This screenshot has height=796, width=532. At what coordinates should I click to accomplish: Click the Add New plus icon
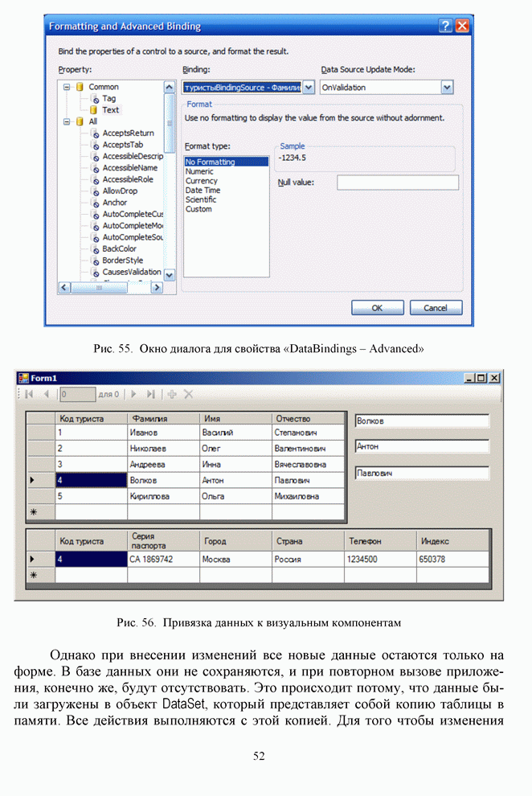tap(171, 394)
